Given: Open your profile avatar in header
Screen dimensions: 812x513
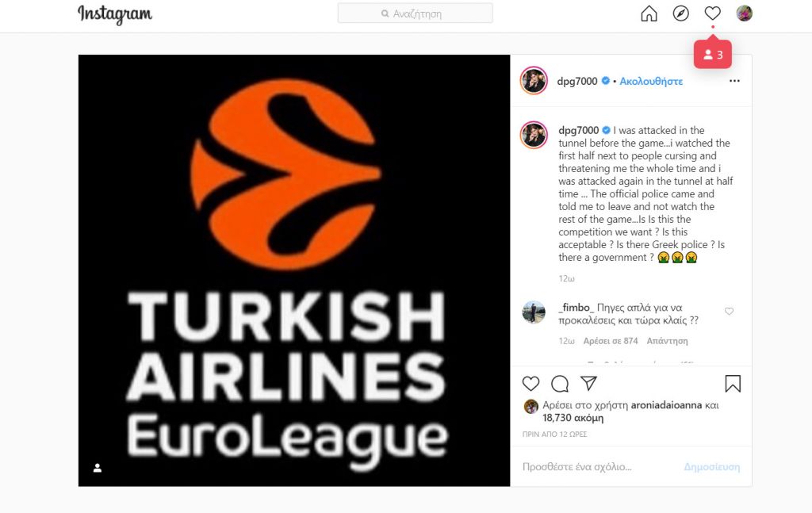Looking at the screenshot, I should [x=744, y=13].
